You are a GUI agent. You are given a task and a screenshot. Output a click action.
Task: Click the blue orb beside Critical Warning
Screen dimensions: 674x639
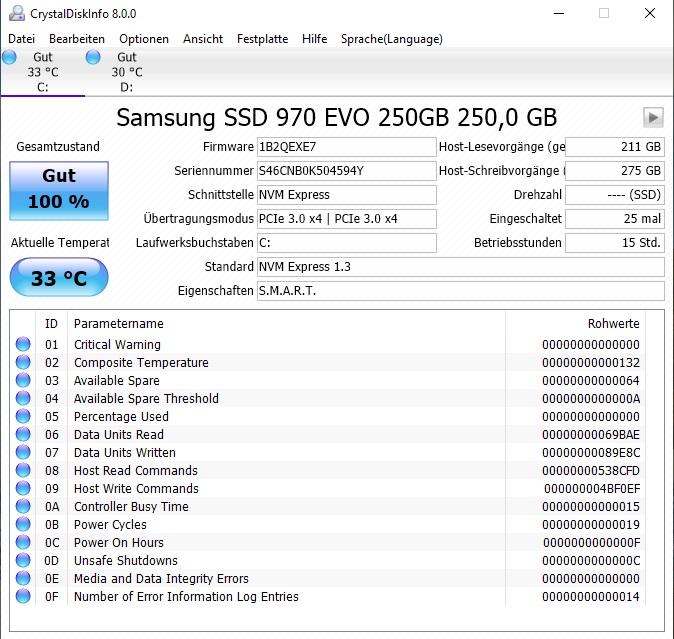coord(23,344)
